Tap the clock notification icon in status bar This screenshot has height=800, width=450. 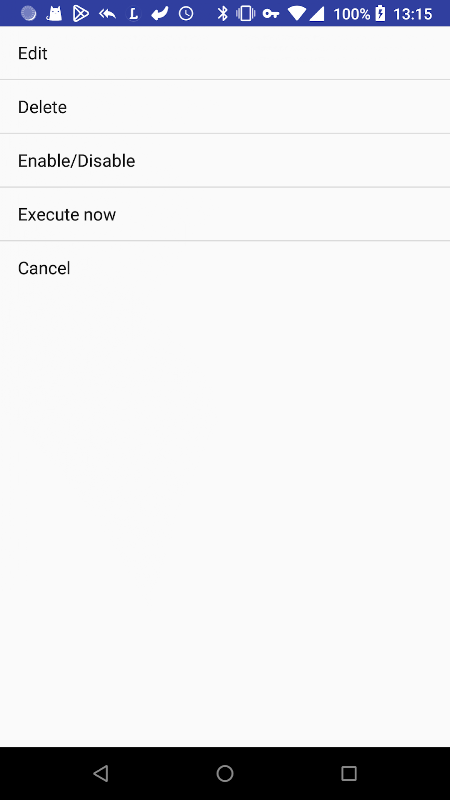pyautogui.click(x=186, y=14)
